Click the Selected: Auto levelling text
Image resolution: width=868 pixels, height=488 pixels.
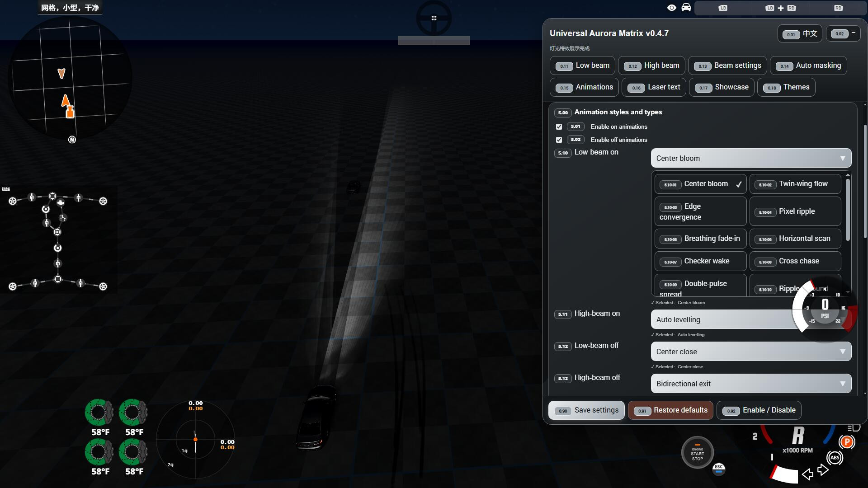678,335
